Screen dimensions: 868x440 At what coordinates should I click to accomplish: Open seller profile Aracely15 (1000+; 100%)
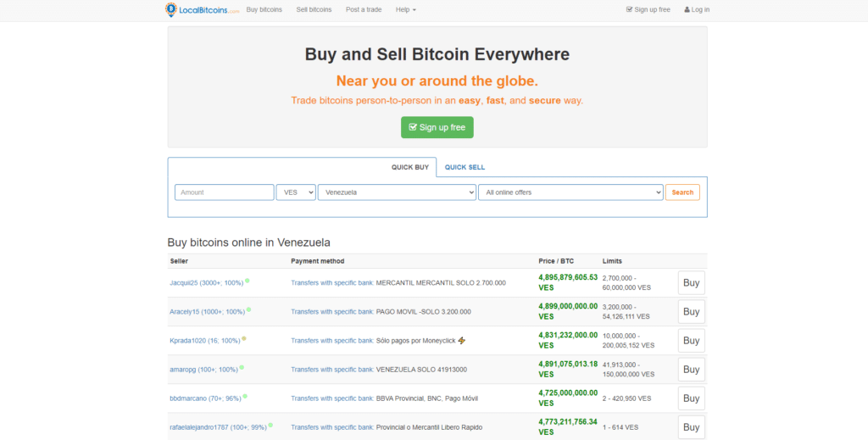tap(207, 312)
